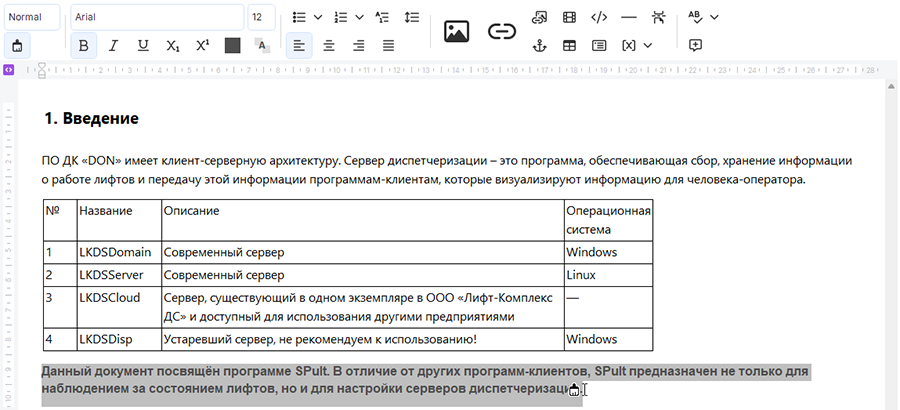Screen dimensions: 900x410
Task: Click the purple code view toggle
Action: point(8,69)
